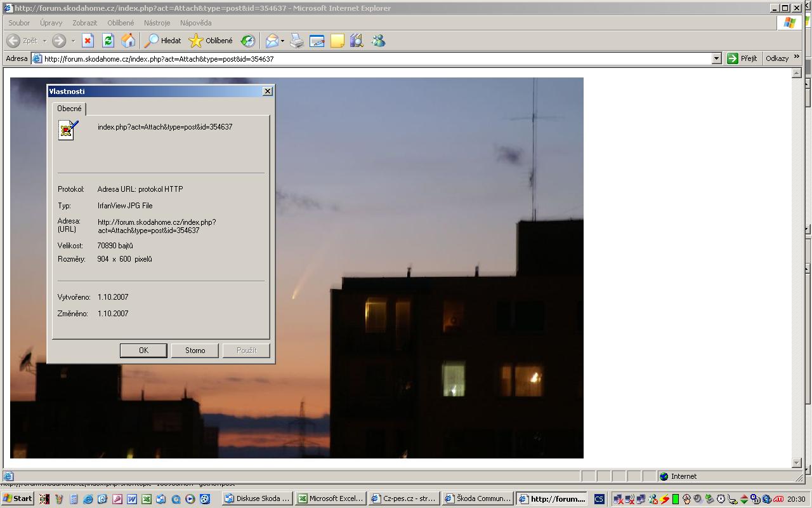Expand the forward button history dropdown arrow
812x508 pixels.
point(73,41)
